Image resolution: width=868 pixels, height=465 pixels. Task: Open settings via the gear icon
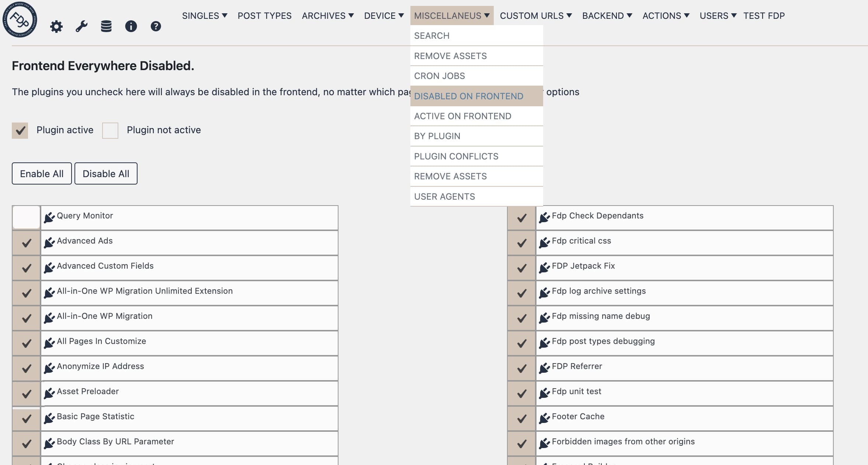pos(56,27)
